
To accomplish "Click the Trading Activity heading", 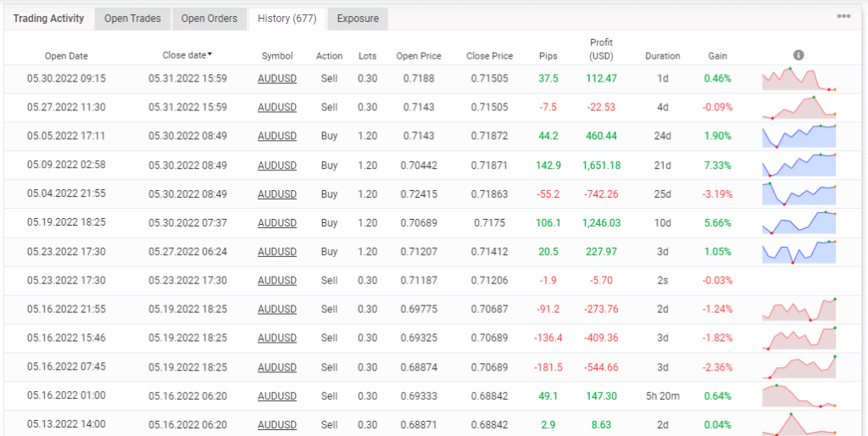I will (x=48, y=19).
